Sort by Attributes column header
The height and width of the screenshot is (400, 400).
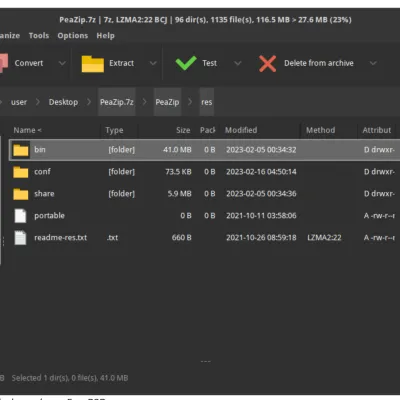point(377,130)
